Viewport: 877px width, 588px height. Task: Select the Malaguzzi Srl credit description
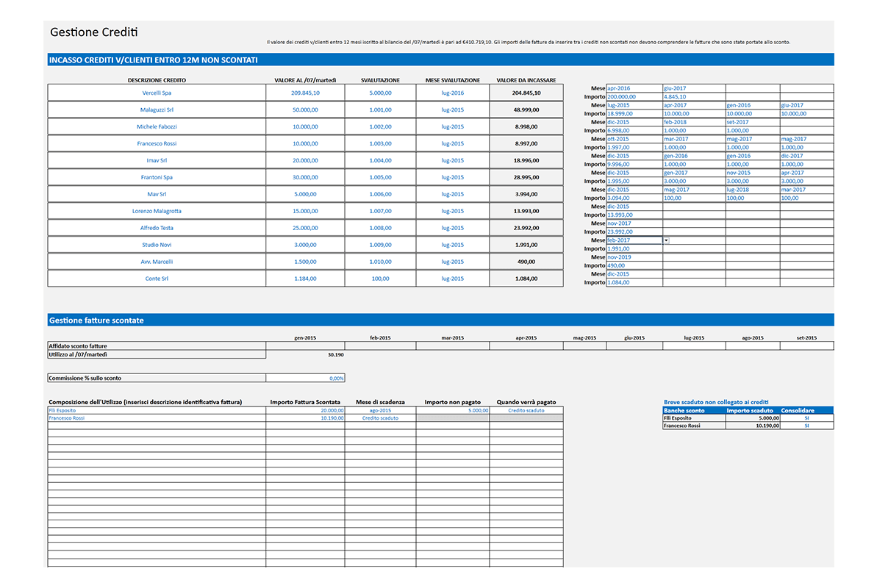pos(157,110)
